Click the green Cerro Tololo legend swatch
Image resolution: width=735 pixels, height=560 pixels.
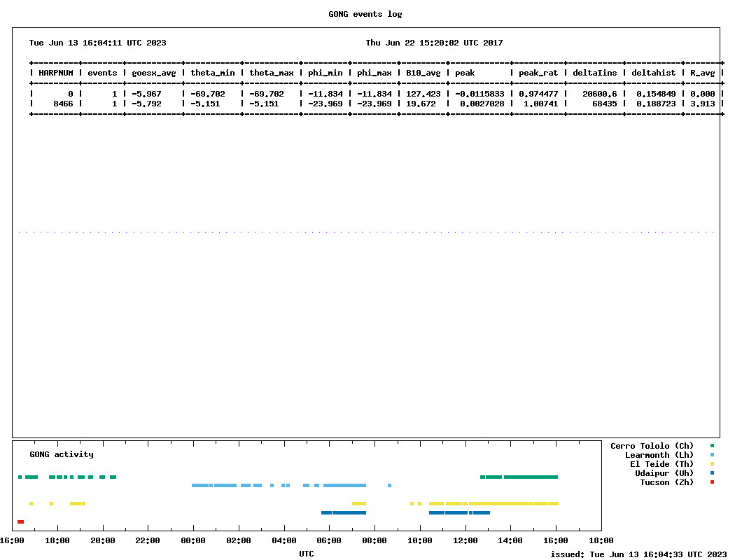712,446
